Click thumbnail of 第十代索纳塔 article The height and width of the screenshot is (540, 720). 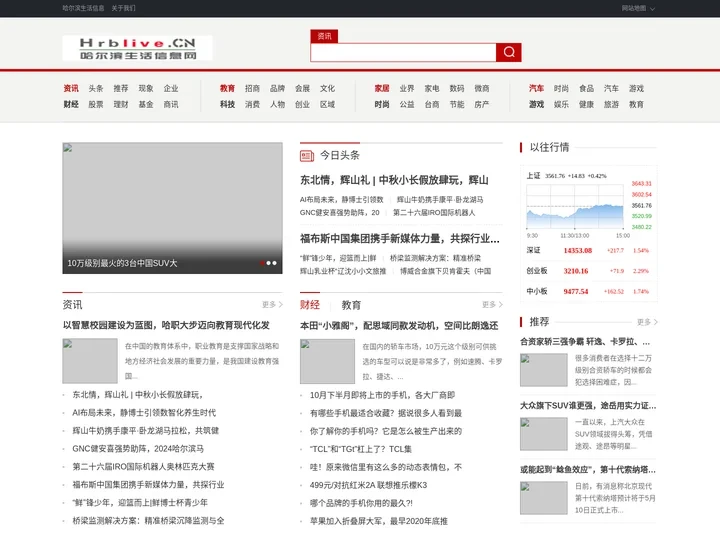(544, 498)
